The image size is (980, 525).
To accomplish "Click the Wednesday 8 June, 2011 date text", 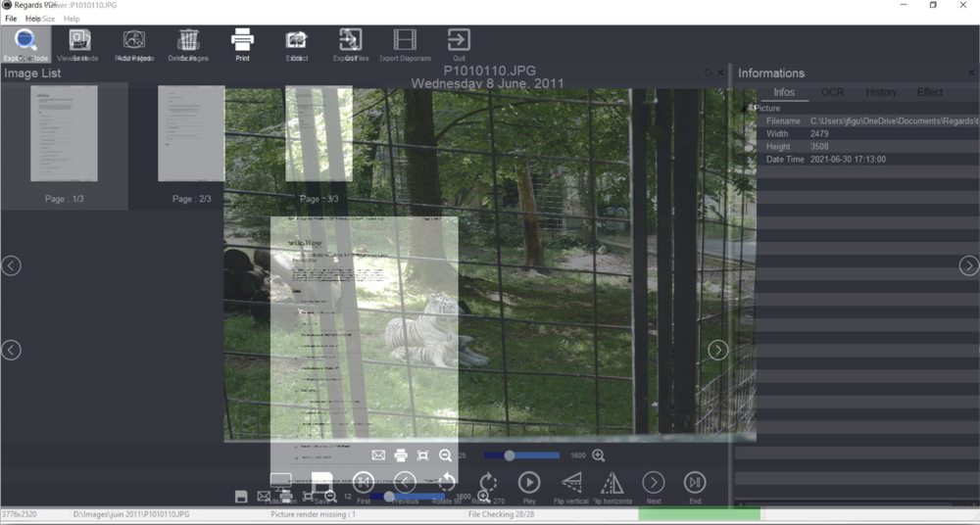I will [487, 83].
